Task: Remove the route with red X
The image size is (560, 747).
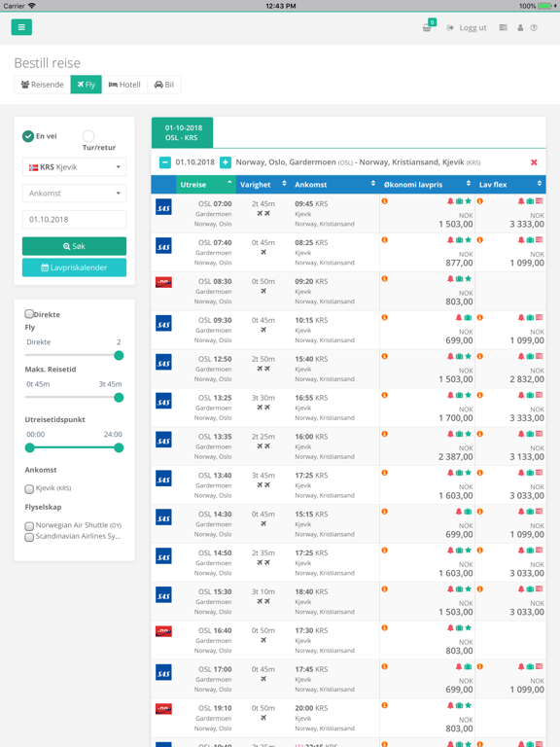Action: 534,162
